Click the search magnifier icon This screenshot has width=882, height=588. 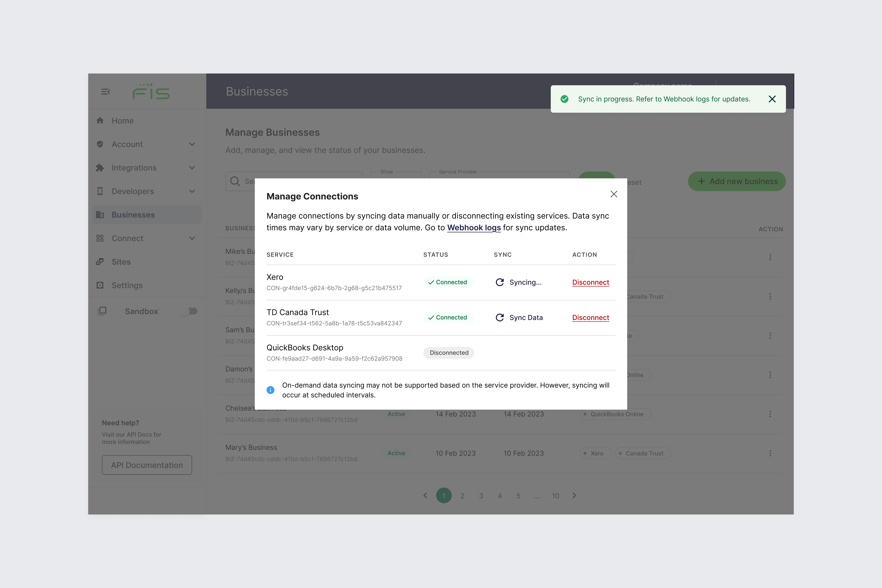click(x=235, y=182)
